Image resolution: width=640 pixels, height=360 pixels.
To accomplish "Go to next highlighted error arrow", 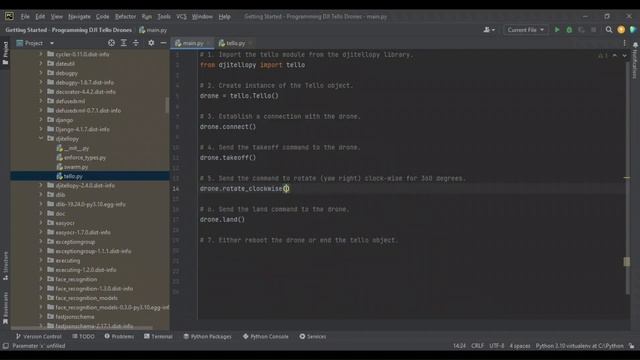I will pos(624,55).
